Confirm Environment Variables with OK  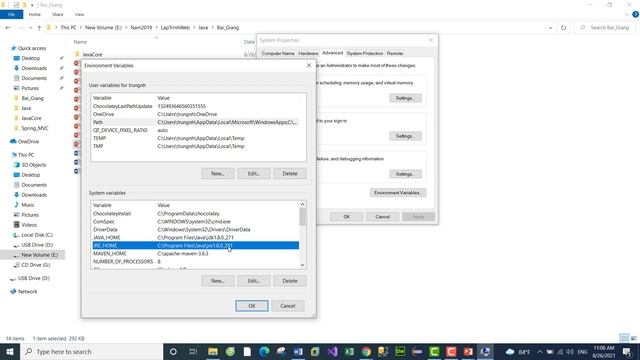pos(252,306)
